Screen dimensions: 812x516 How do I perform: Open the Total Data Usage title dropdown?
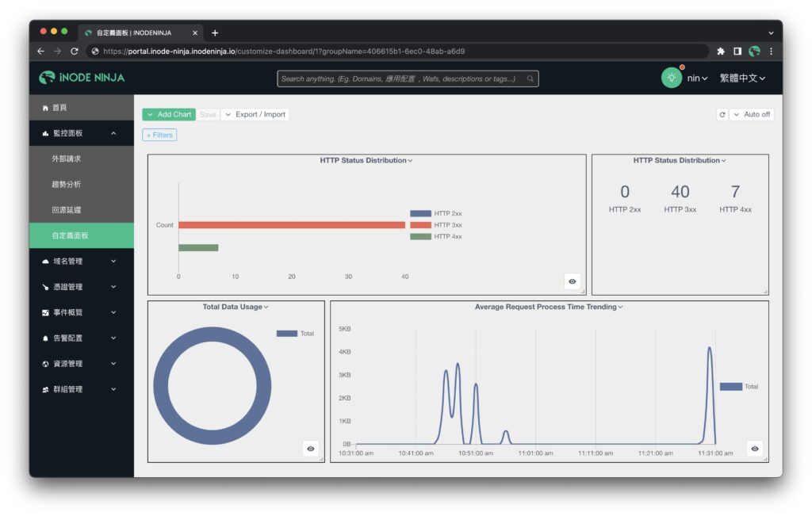click(236, 307)
